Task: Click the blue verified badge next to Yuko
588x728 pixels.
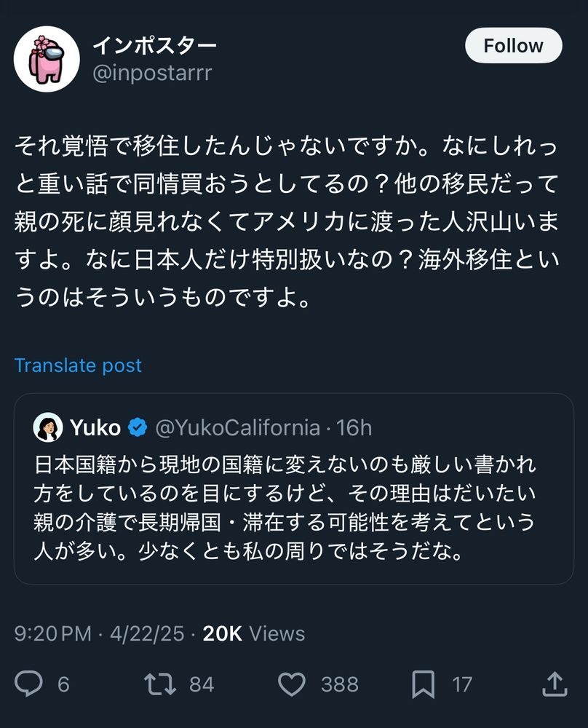Action: click(138, 428)
